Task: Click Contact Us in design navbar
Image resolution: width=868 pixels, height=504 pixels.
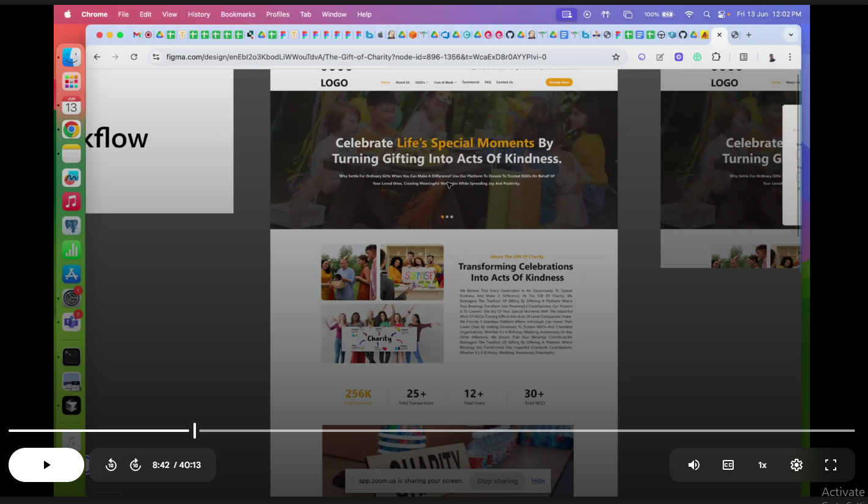Action: pyautogui.click(x=505, y=82)
